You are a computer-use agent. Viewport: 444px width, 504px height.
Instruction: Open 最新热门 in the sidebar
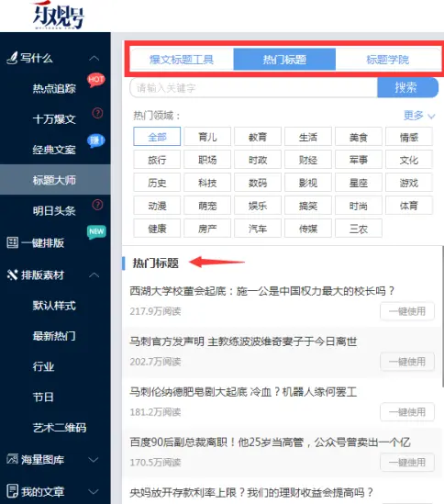(54, 336)
